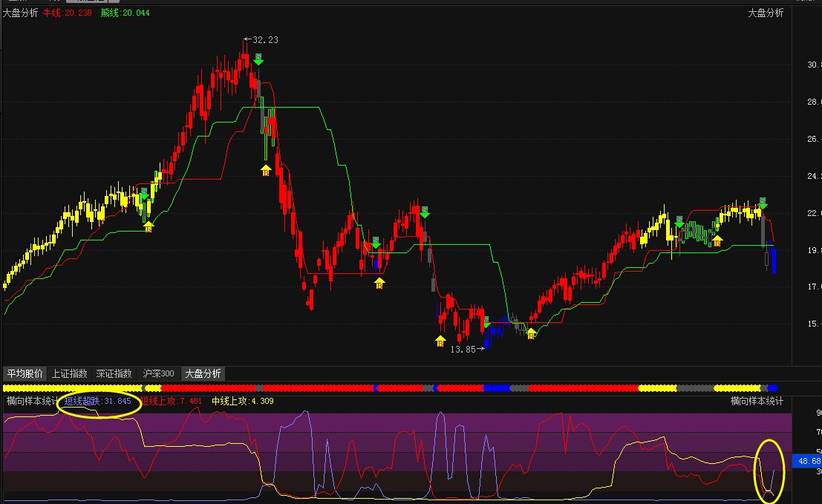Click the 牛线 indicator value label
Screen dimensions: 822x504
click(67, 13)
